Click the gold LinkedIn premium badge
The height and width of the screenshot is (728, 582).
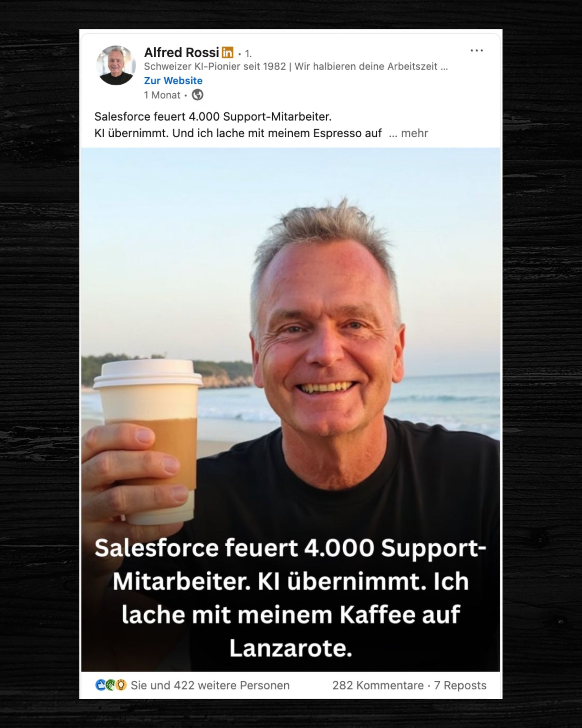228,52
